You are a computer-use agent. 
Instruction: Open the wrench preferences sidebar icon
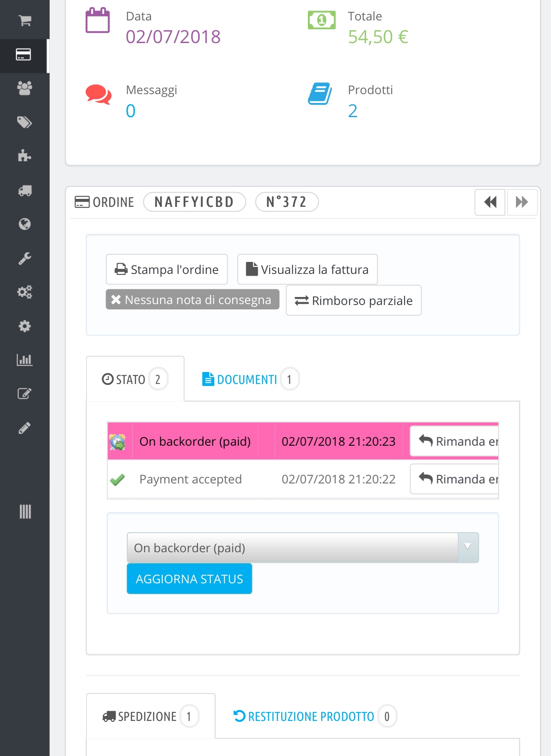coord(25,258)
